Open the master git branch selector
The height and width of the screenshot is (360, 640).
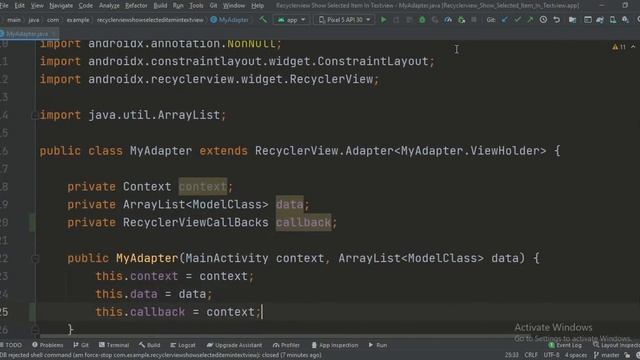click(607, 355)
